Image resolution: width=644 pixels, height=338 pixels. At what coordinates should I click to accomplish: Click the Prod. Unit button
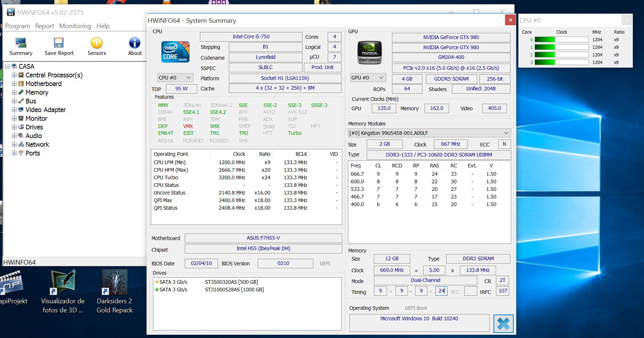pyautogui.click(x=322, y=67)
